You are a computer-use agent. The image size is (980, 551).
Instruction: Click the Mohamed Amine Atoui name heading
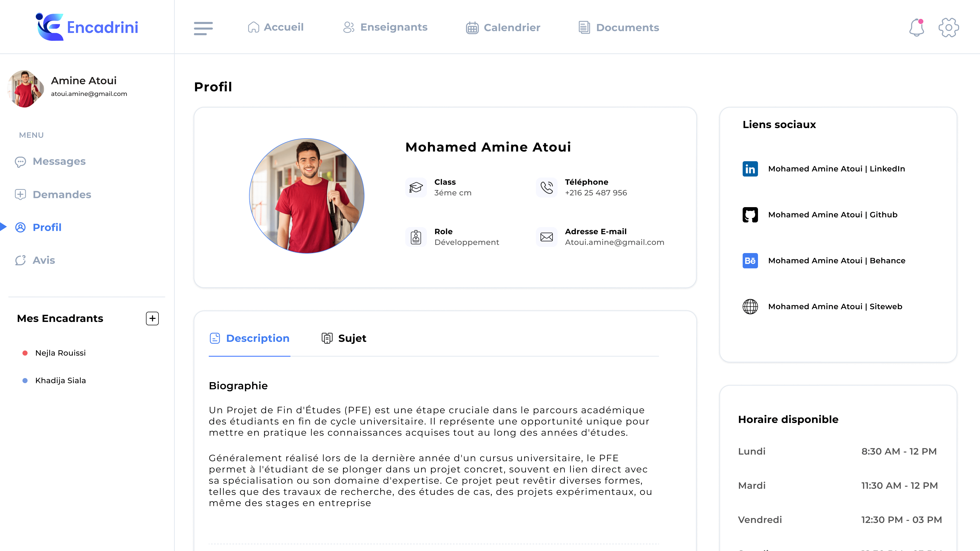(x=488, y=147)
